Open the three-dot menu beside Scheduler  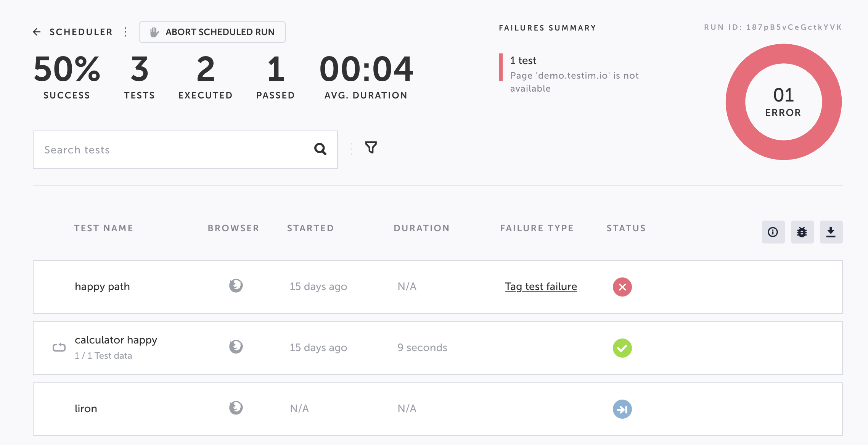tap(126, 32)
